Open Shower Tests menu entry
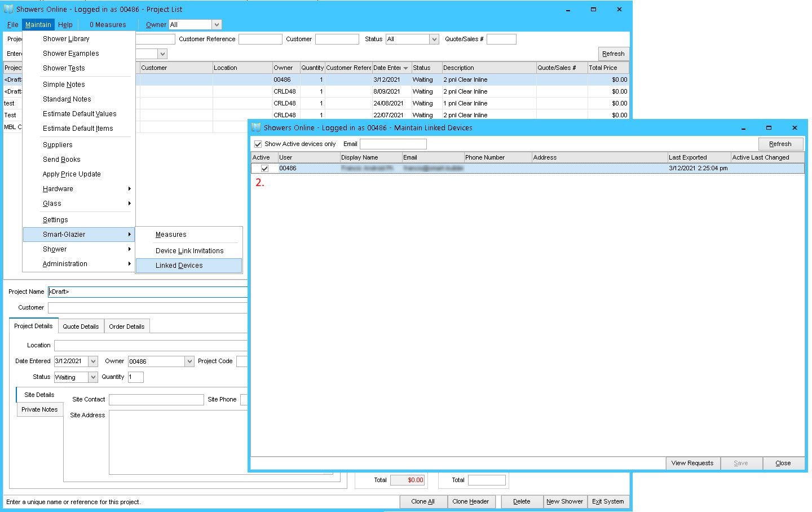Viewport: 812px width, 512px height. 79,68
